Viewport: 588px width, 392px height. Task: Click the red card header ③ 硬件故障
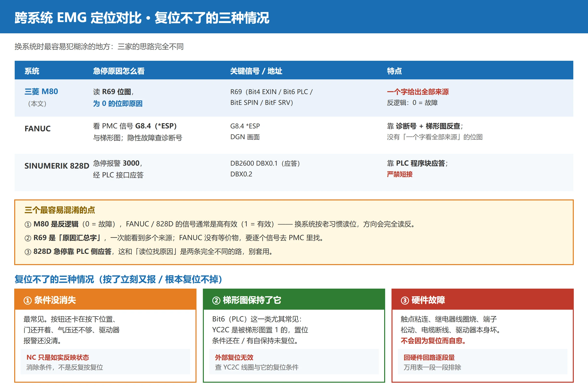482,299
